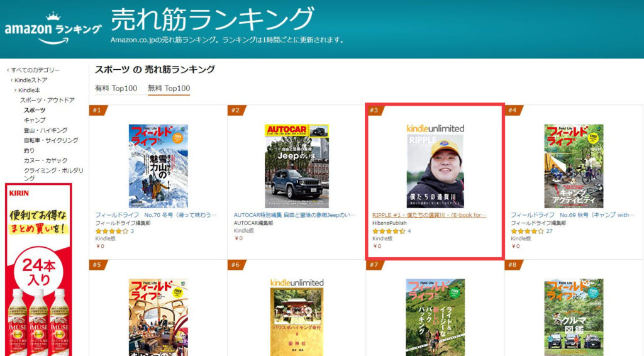Select 釣り category in sidebar
This screenshot has height=356, width=644.
pyautogui.click(x=29, y=150)
